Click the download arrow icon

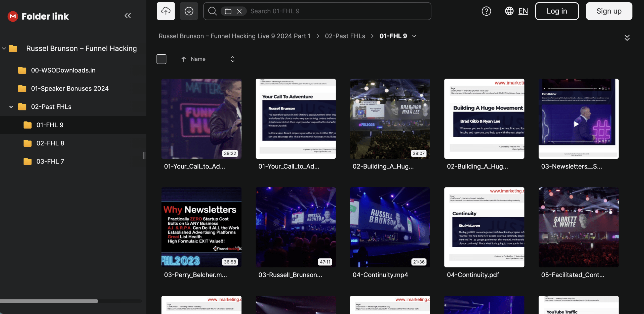(x=189, y=11)
